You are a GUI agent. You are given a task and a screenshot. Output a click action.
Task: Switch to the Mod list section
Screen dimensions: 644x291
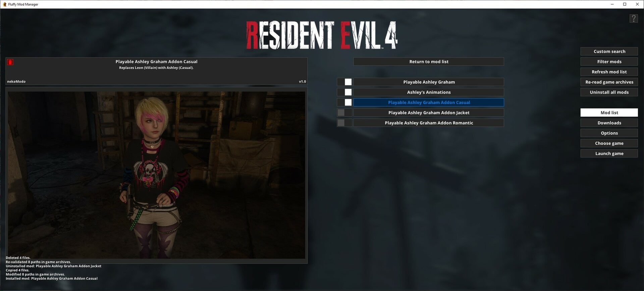609,113
